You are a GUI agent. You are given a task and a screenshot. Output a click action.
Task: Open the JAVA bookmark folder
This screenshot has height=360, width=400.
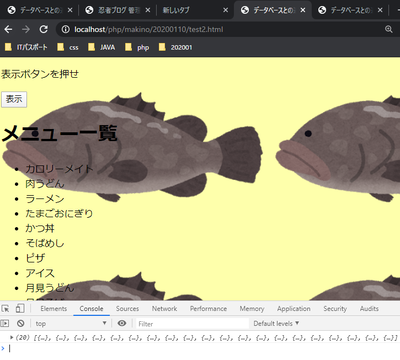point(102,47)
